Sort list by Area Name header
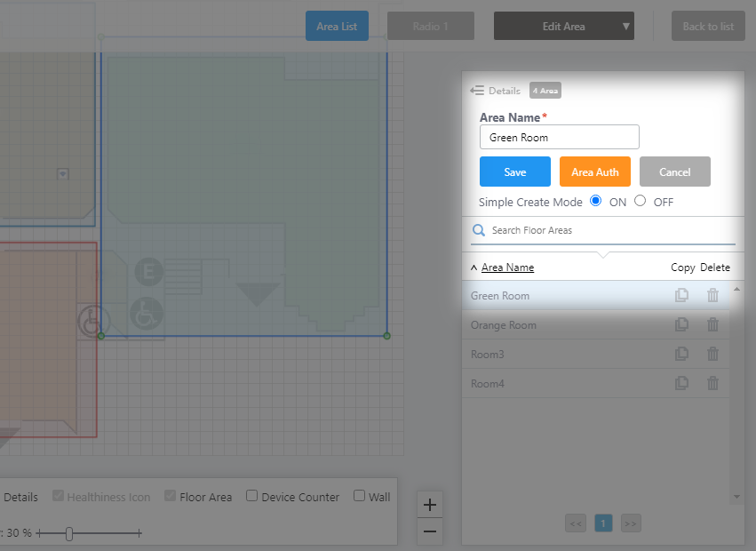Screen dimensions: 756x551 [x=507, y=268]
